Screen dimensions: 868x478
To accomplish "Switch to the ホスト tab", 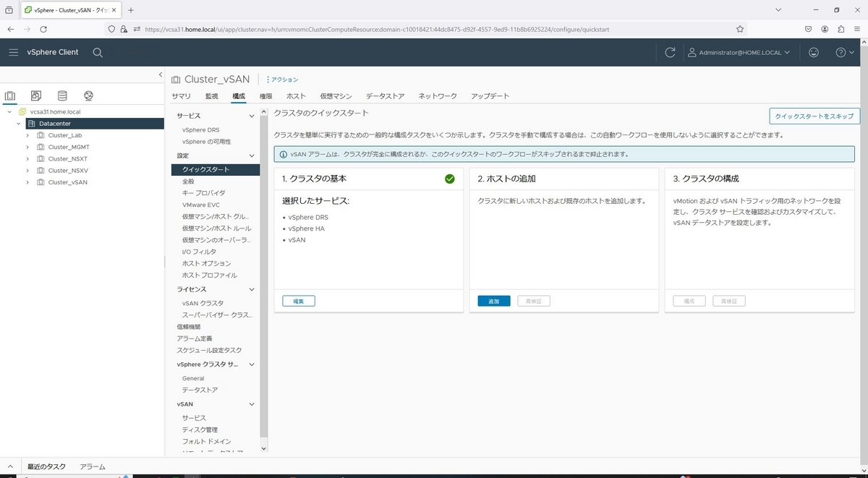I will pos(296,96).
